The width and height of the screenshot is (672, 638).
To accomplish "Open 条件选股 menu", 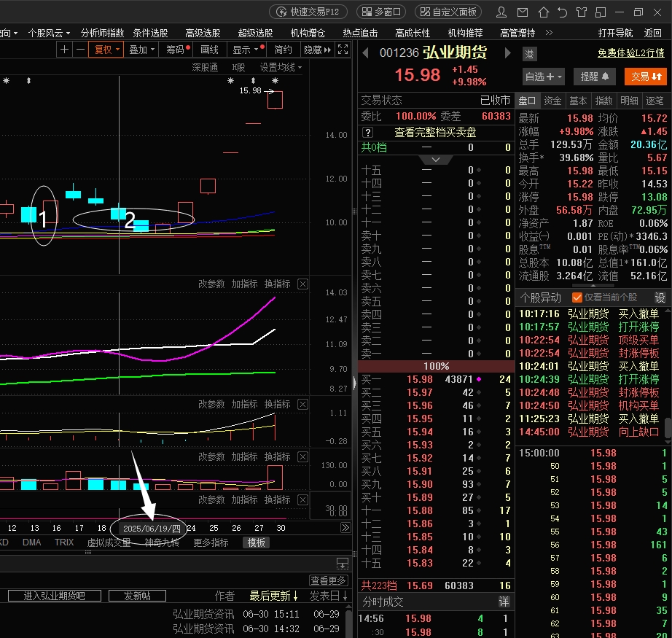I will click(150, 33).
